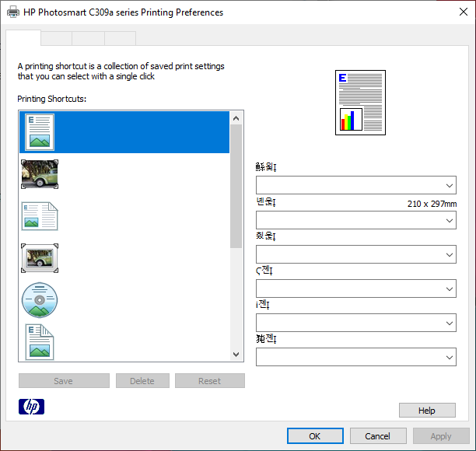Image resolution: width=476 pixels, height=451 pixels.
Task: Click the page preview thumbnail with bar chart
Action: [x=360, y=103]
